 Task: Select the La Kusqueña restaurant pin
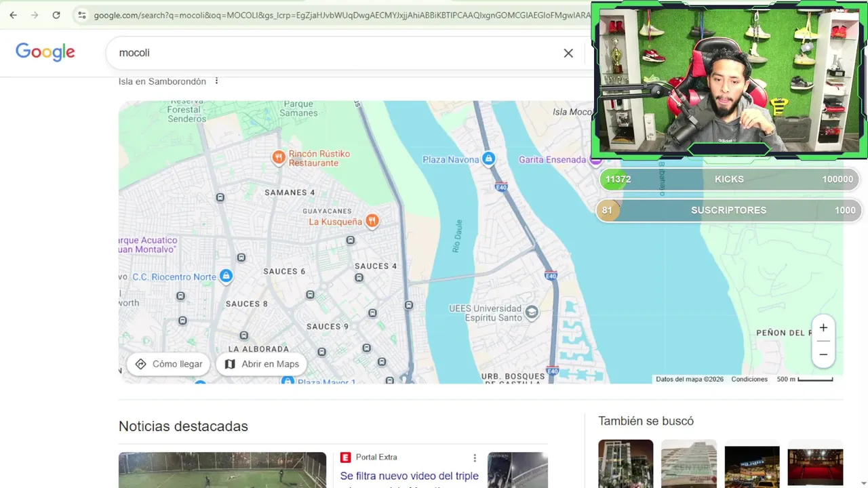(x=372, y=221)
